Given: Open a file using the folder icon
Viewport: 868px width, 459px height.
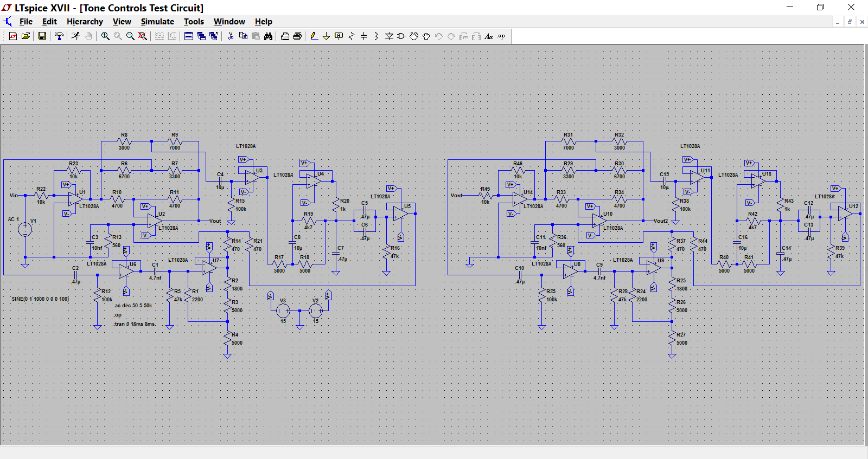Looking at the screenshot, I should tap(25, 36).
